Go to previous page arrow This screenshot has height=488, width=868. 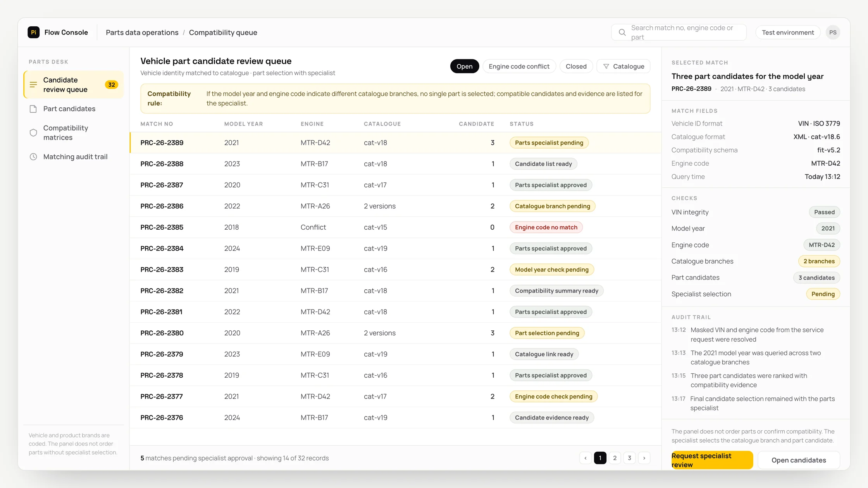tap(586, 458)
